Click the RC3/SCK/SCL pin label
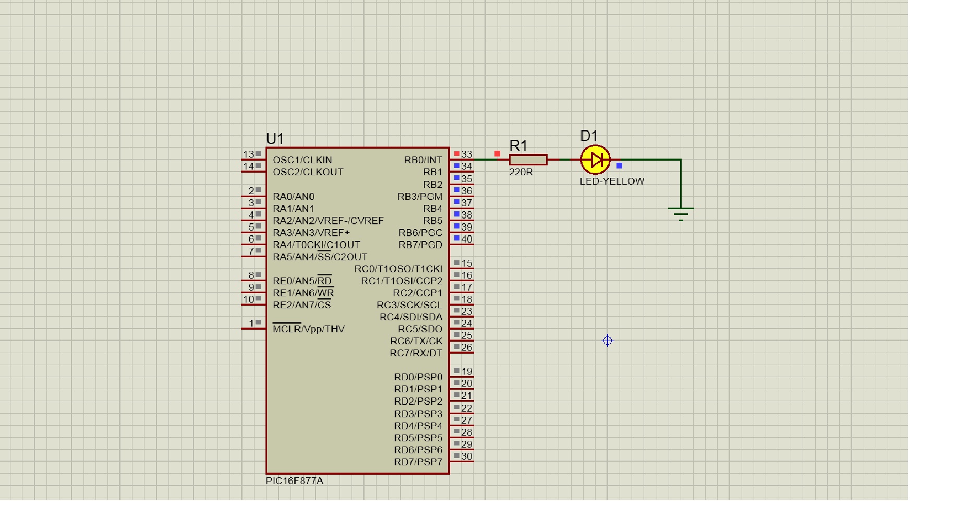Screen dimensions: 980x530 (x=409, y=305)
